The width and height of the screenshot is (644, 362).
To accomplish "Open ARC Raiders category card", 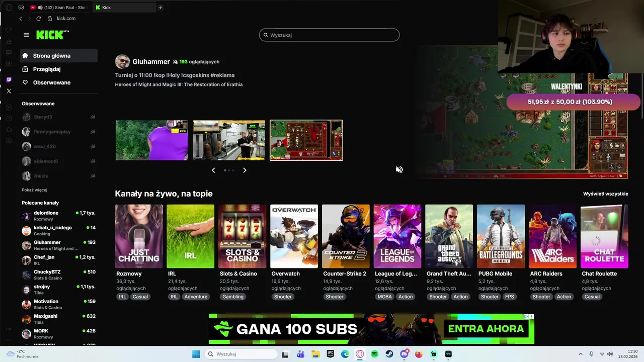I will [x=552, y=236].
